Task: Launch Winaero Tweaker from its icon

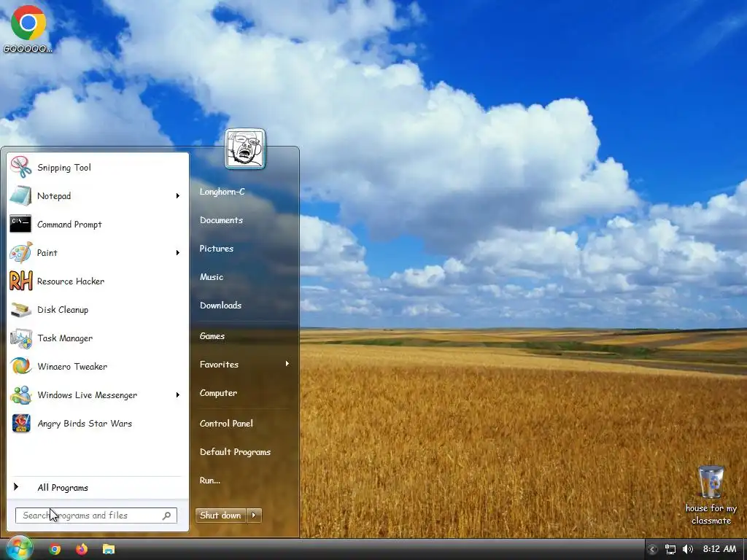Action: [x=21, y=366]
